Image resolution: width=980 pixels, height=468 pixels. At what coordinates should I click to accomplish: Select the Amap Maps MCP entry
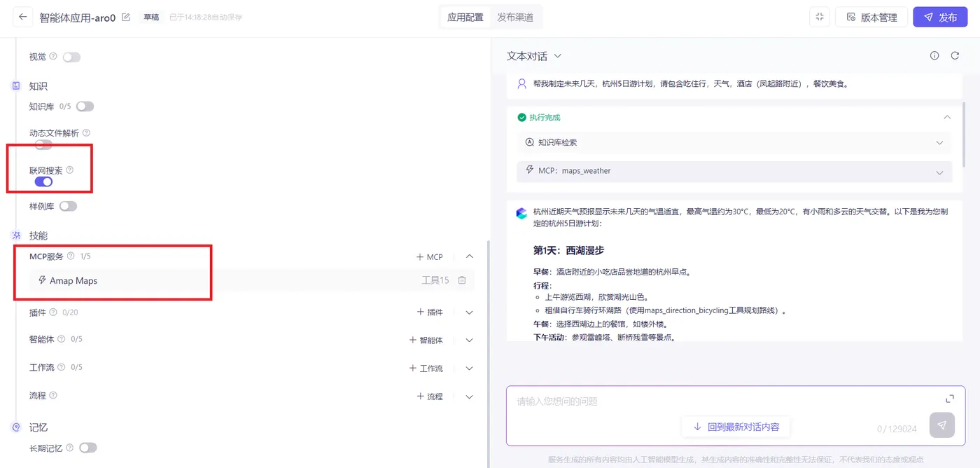point(251,280)
